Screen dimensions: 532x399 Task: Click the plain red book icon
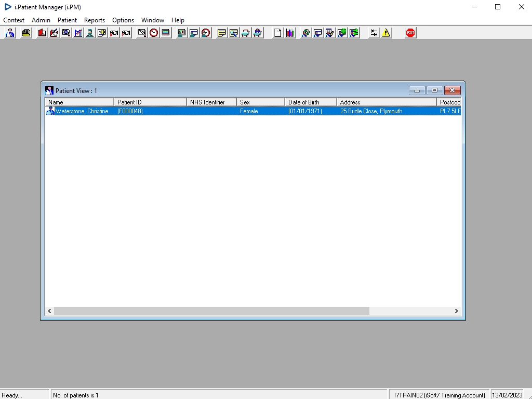[42, 33]
